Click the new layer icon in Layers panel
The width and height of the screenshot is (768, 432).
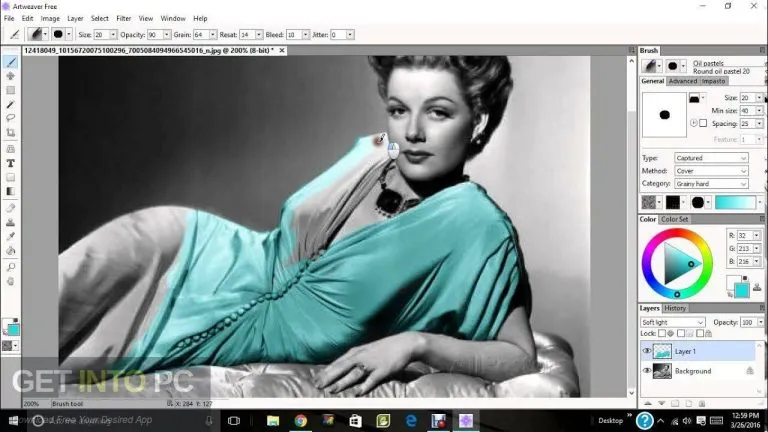[689, 404]
